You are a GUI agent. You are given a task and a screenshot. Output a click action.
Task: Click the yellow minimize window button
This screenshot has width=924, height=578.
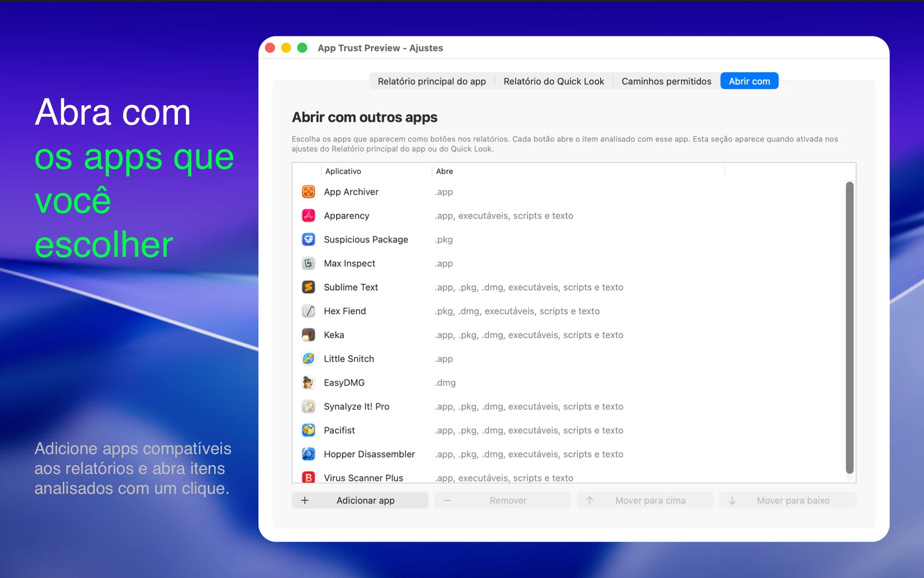point(286,48)
